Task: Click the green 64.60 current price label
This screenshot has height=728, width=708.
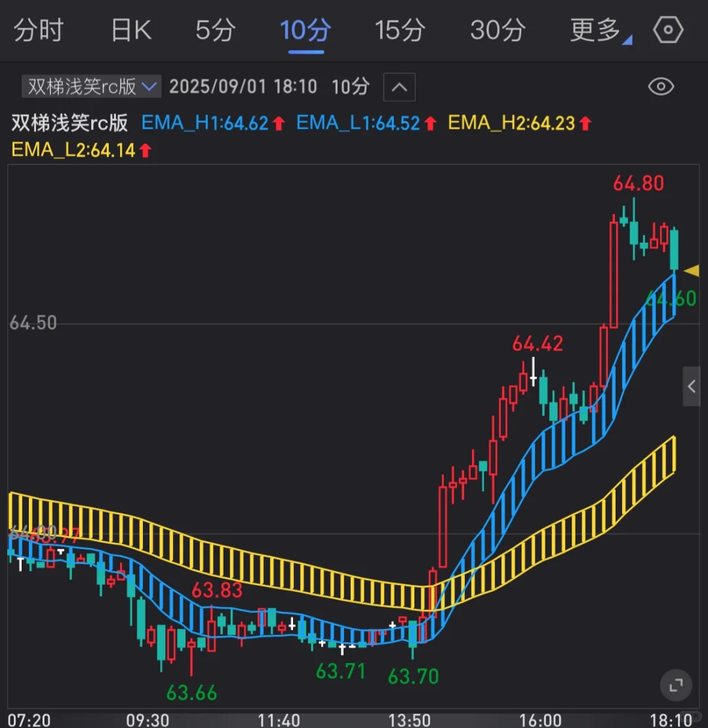Action: tap(669, 298)
